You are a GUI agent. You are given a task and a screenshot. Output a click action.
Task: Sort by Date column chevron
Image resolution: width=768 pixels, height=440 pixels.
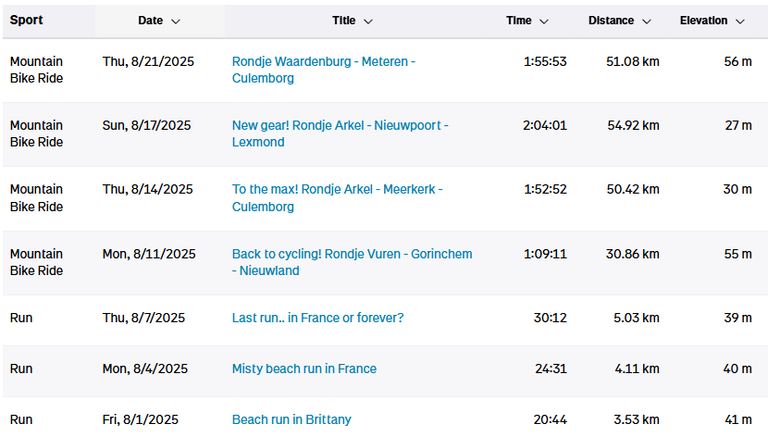click(176, 21)
